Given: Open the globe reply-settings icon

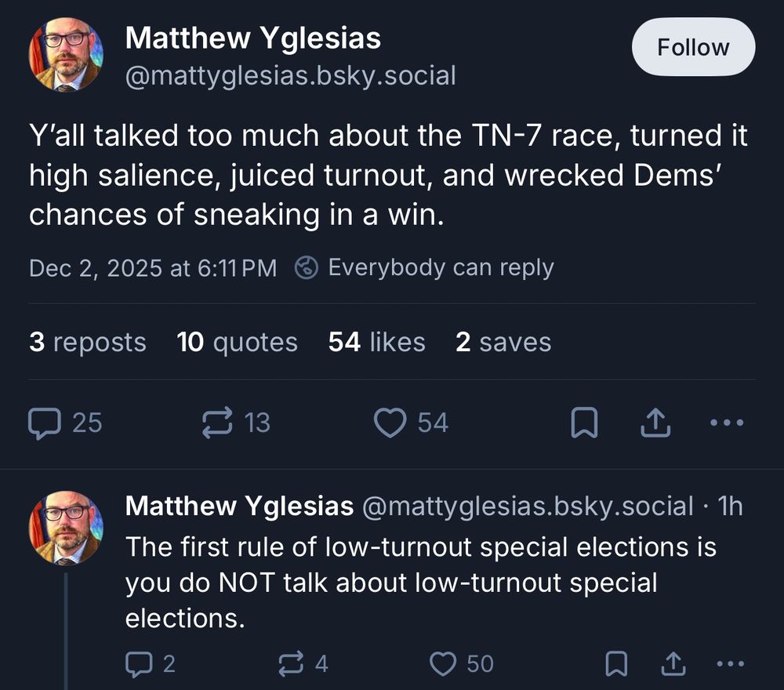Looking at the screenshot, I should click(306, 267).
